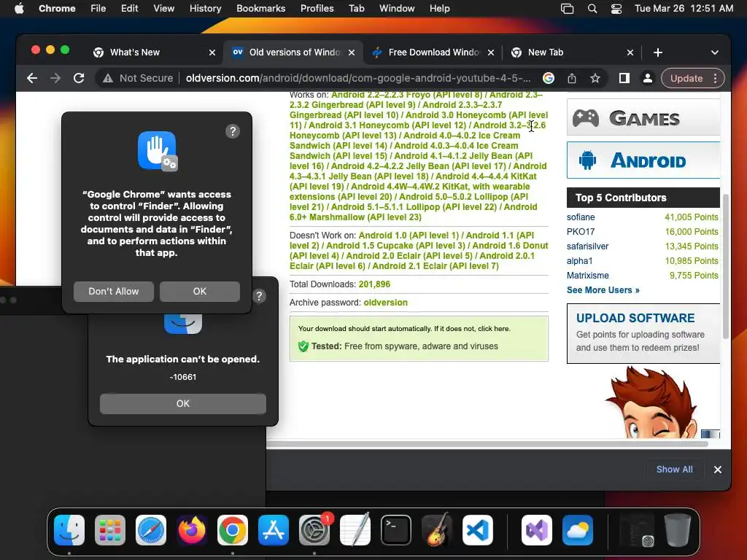Click the Total Downloads value 201,896
The width and height of the screenshot is (747, 560).
point(374,284)
